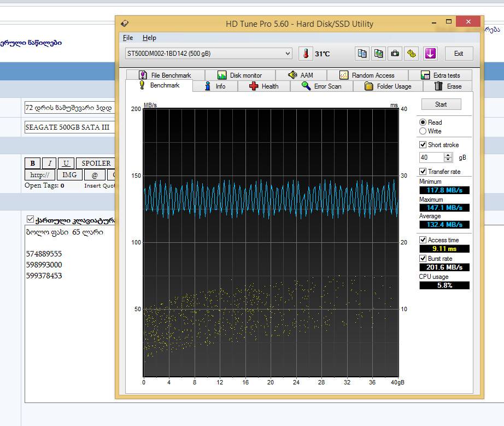The image size is (504, 426).
Task: Switch to the Info tab
Action: pos(215,86)
